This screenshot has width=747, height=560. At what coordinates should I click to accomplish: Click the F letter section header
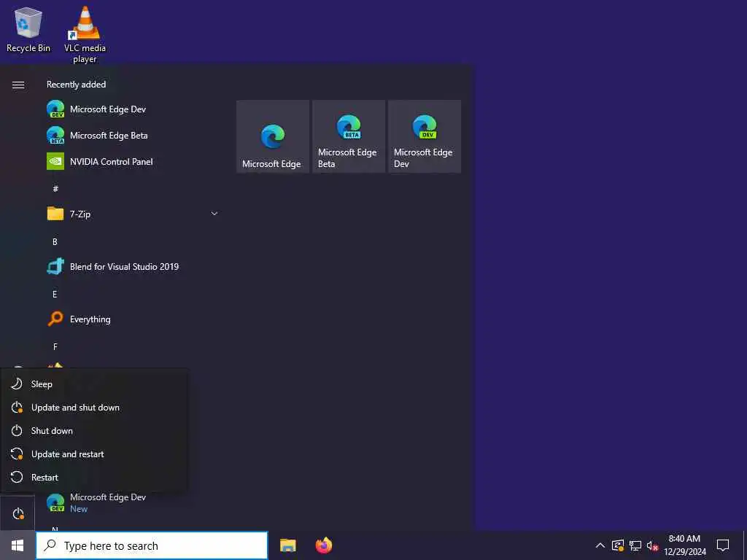tap(55, 347)
